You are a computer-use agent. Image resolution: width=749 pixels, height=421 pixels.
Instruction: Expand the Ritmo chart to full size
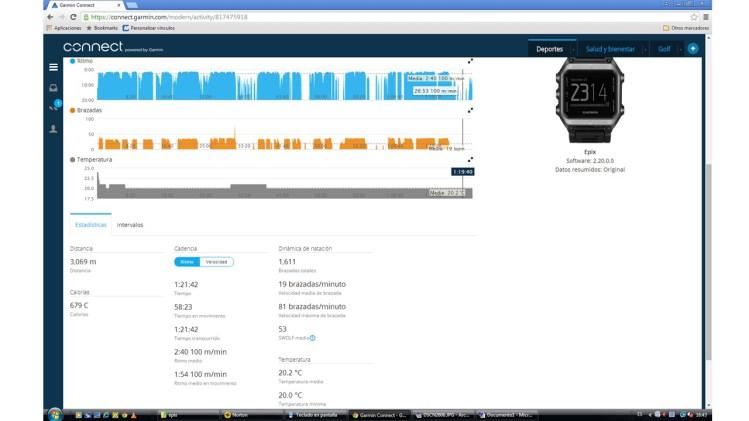pyautogui.click(x=471, y=61)
